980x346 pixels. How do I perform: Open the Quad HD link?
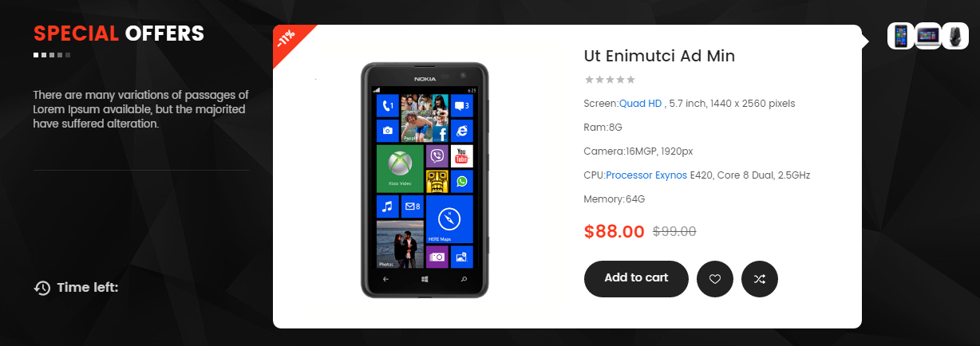tap(641, 104)
